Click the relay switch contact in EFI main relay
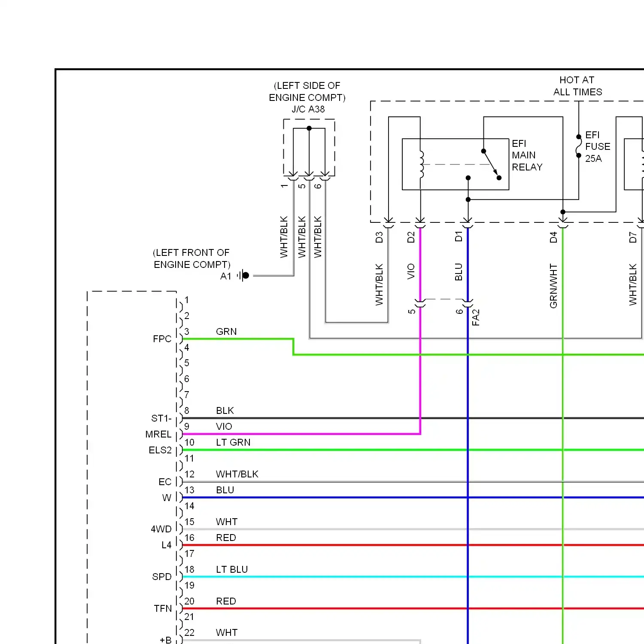This screenshot has width=644, height=644. pyautogui.click(x=491, y=164)
